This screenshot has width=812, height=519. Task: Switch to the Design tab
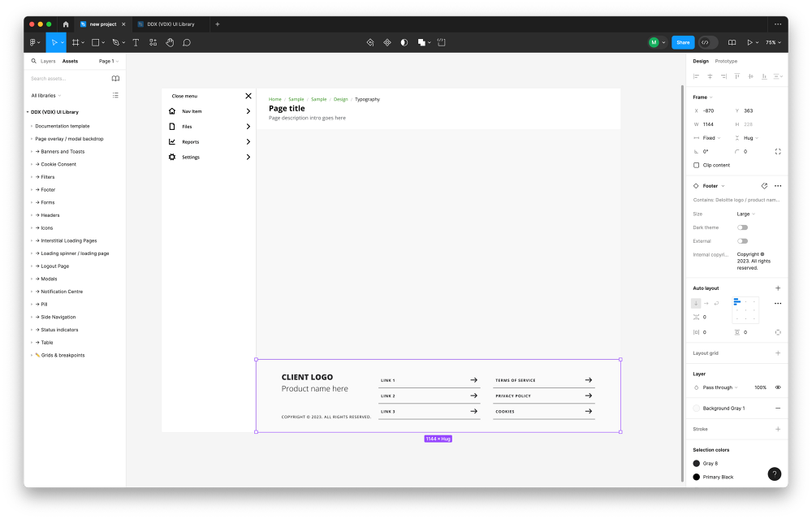coord(701,61)
